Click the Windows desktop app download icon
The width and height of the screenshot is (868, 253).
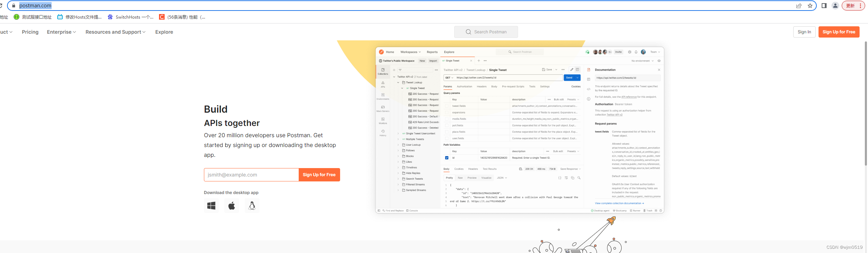tap(211, 206)
